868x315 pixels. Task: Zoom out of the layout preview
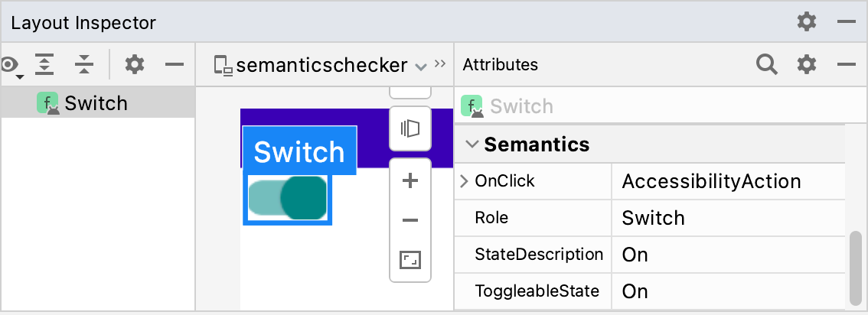click(410, 221)
